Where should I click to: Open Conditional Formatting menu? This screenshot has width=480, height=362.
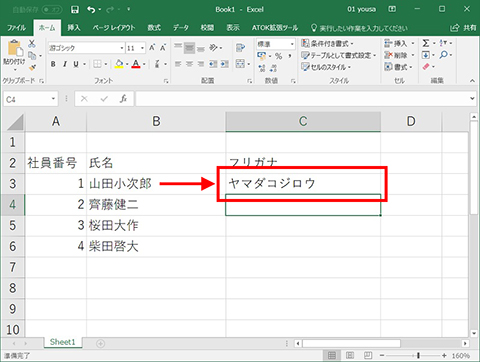[x=328, y=43]
